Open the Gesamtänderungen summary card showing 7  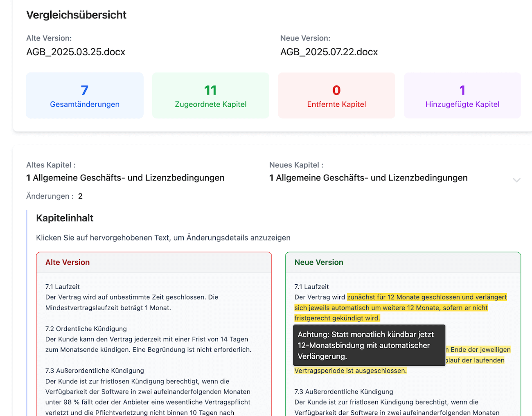[x=85, y=95]
